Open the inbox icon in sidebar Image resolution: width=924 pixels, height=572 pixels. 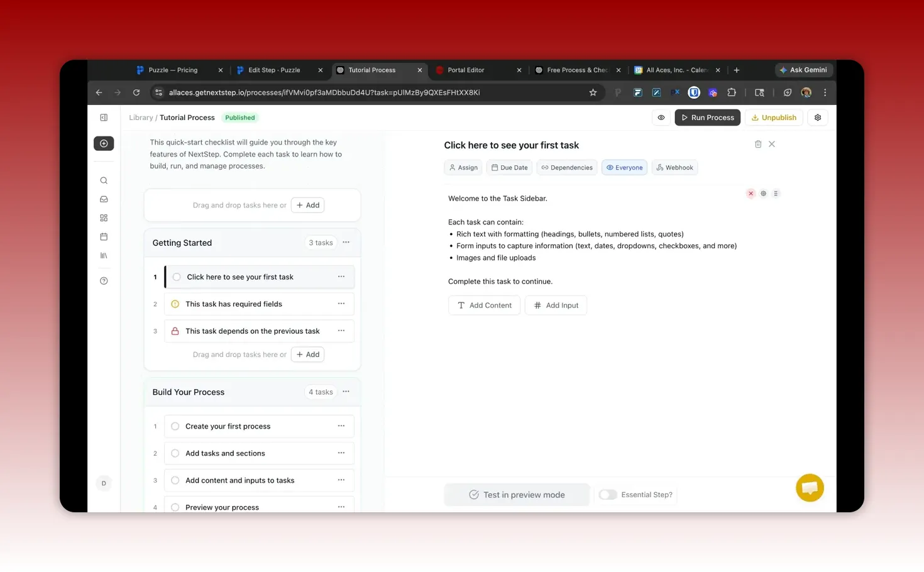pyautogui.click(x=103, y=199)
